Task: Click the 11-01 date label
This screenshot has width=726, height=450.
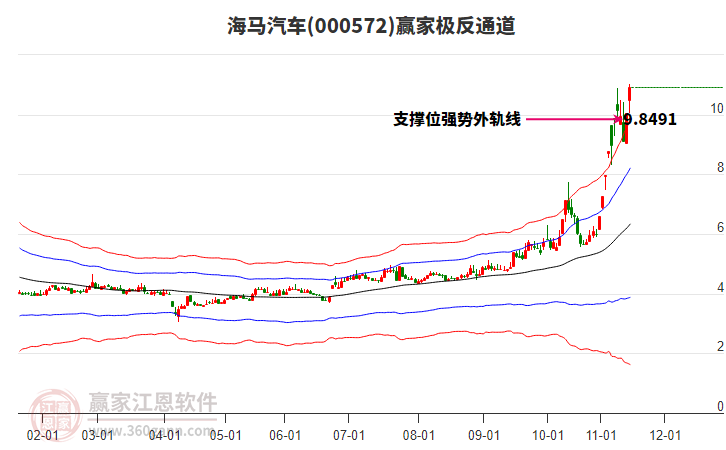Action: [x=601, y=436]
